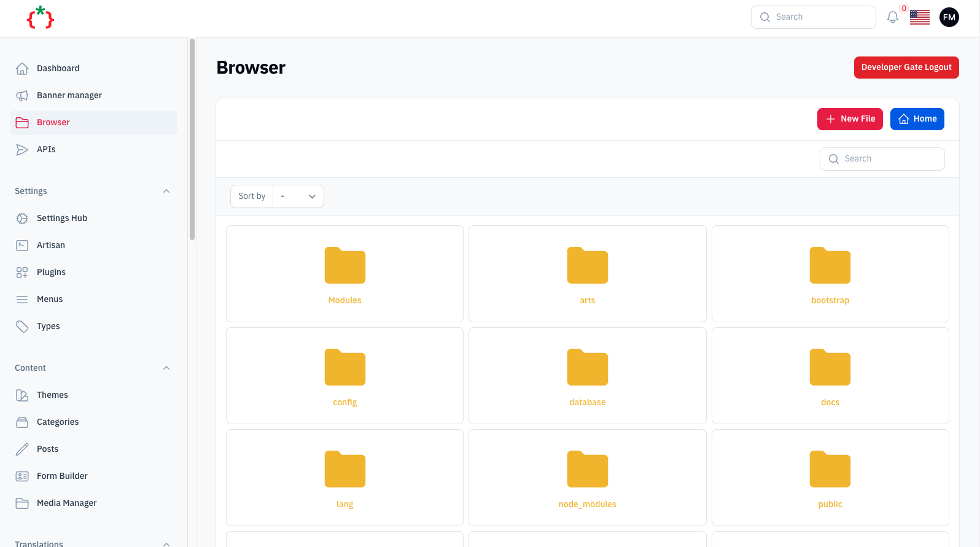Click the sidebar vertical scrollbar
The image size is (980, 547).
[192, 139]
